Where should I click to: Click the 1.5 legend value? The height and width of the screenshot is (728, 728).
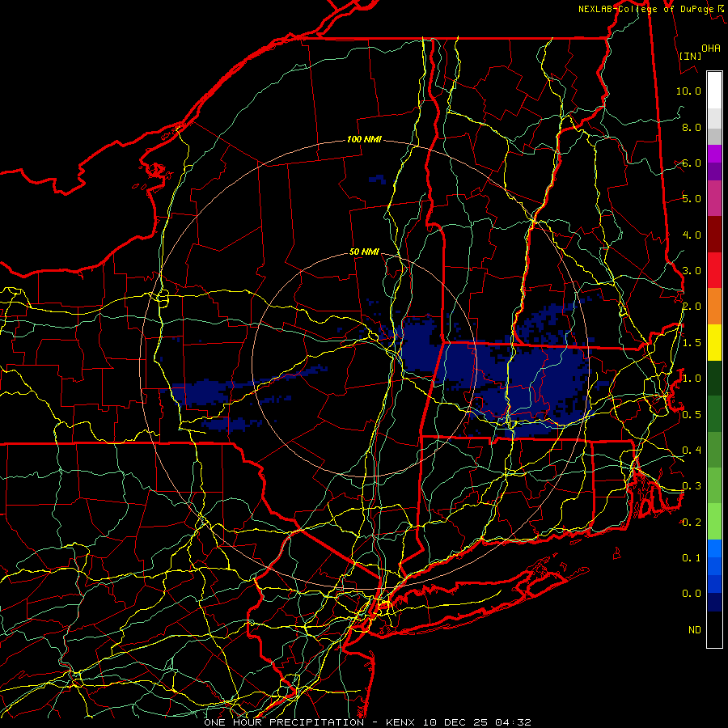tap(692, 343)
